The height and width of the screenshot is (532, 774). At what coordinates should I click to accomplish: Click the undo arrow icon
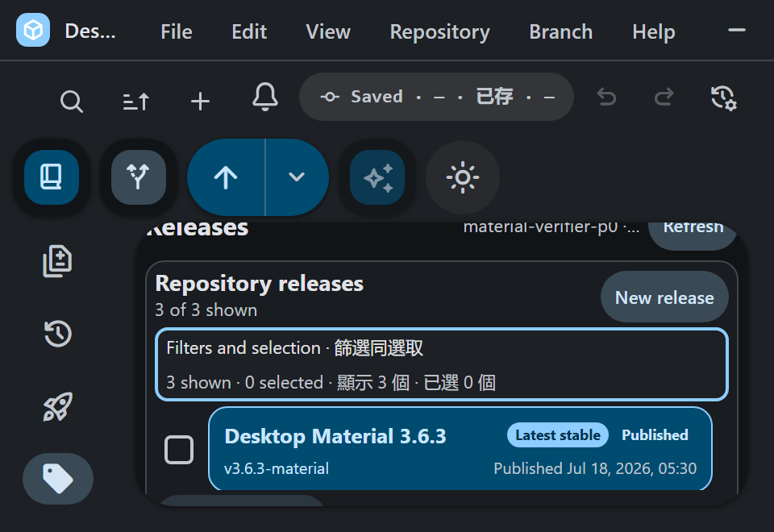[606, 97]
